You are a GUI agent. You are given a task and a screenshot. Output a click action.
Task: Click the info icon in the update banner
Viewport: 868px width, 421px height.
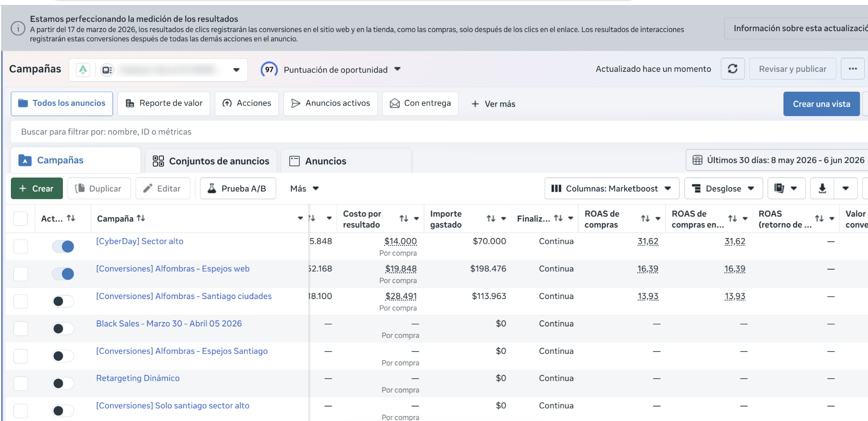tap(18, 28)
